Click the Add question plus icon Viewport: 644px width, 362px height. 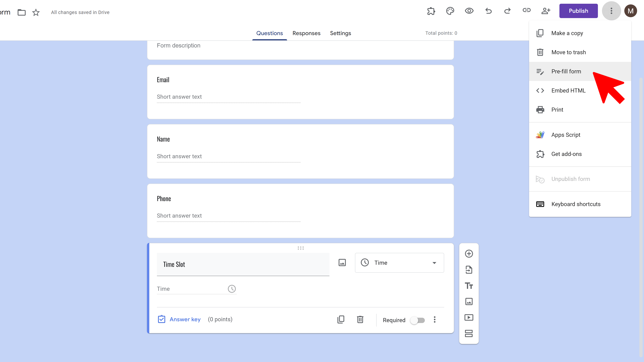click(x=469, y=254)
